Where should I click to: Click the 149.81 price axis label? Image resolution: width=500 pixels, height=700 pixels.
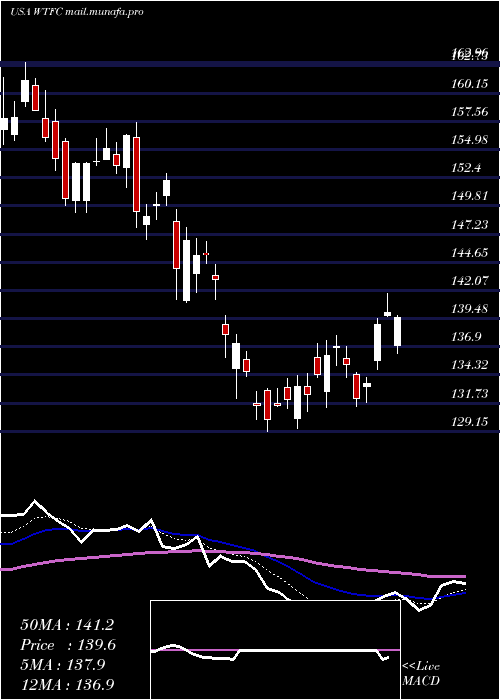click(x=468, y=196)
